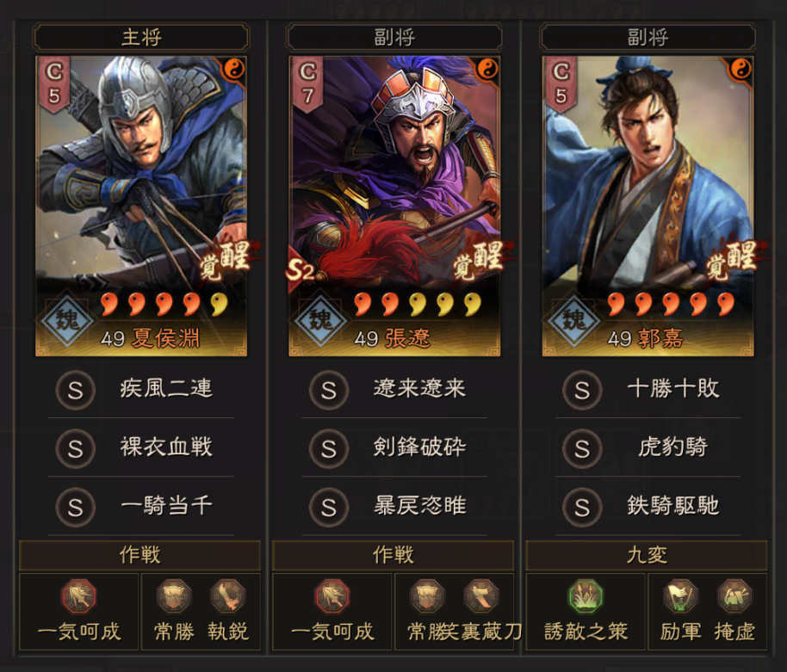Click the 常勝 icon under 夏侯淵
This screenshot has width=787, height=672.
point(174,595)
